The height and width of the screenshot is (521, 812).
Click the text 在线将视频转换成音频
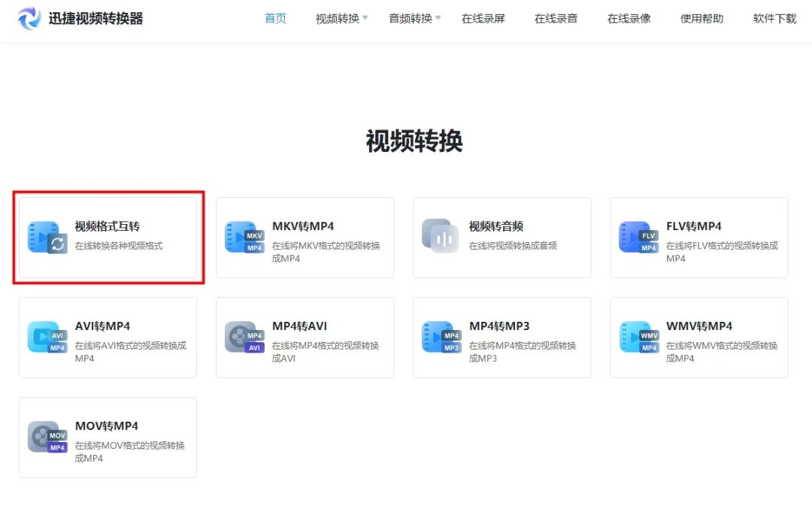coord(513,246)
